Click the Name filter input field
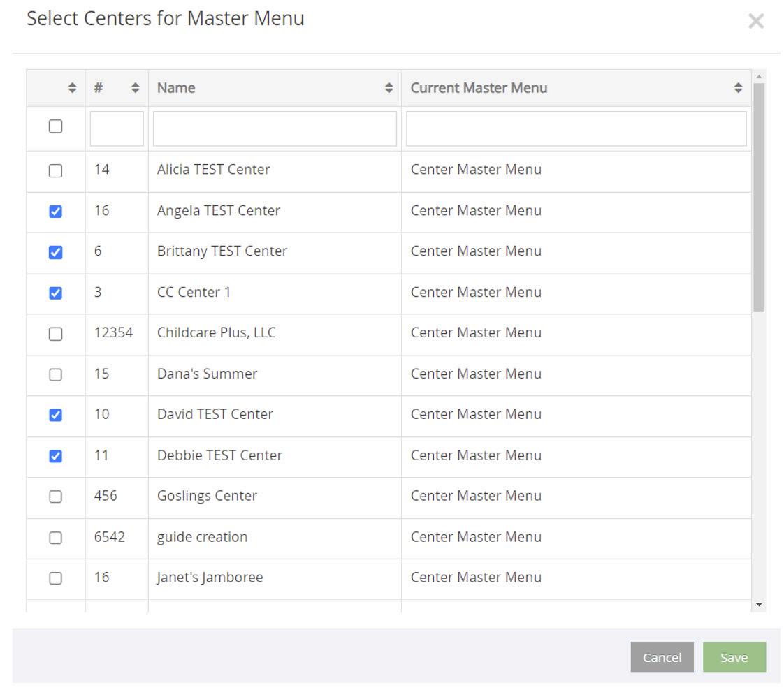Viewport: 784px width, 690px height. (275, 129)
